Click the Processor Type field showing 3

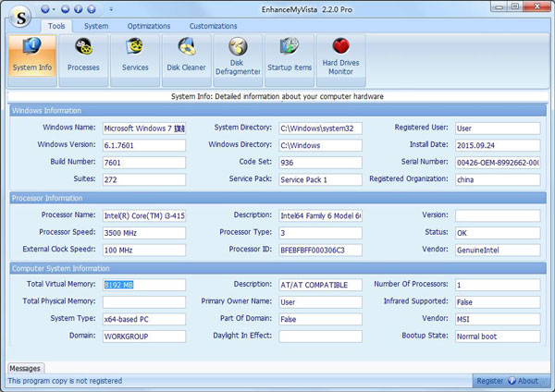(320, 233)
